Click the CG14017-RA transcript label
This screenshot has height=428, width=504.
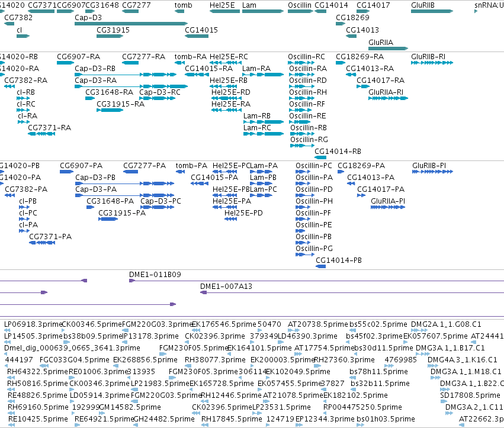pos(381,81)
